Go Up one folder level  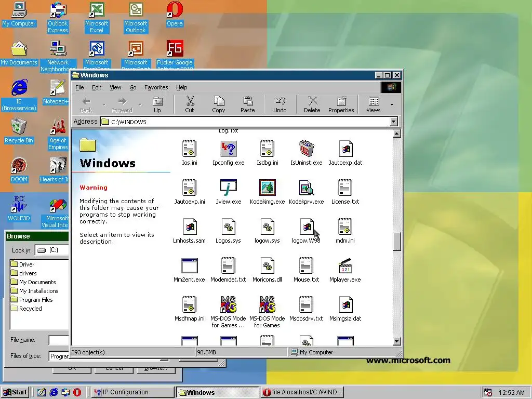click(157, 104)
